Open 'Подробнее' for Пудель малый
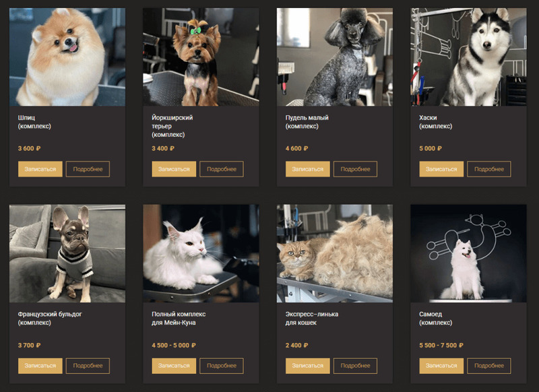The width and height of the screenshot is (539, 392). (x=355, y=169)
